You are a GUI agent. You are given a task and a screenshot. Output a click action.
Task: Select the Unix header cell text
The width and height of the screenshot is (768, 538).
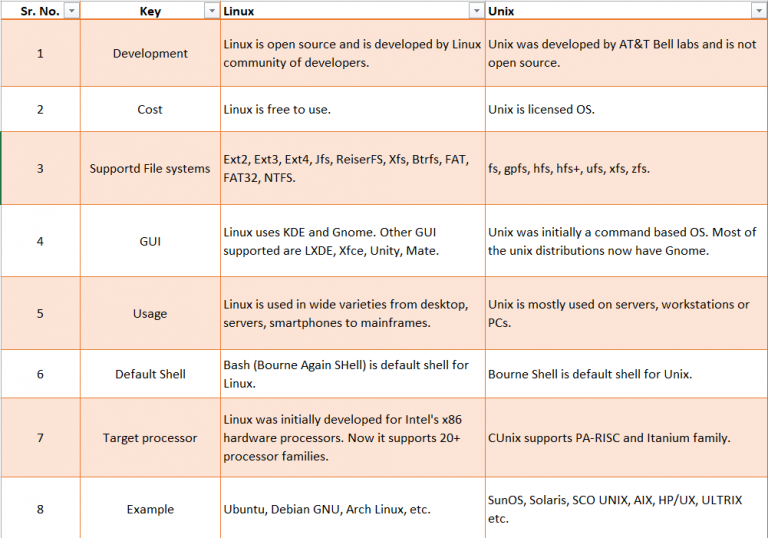tap(501, 10)
